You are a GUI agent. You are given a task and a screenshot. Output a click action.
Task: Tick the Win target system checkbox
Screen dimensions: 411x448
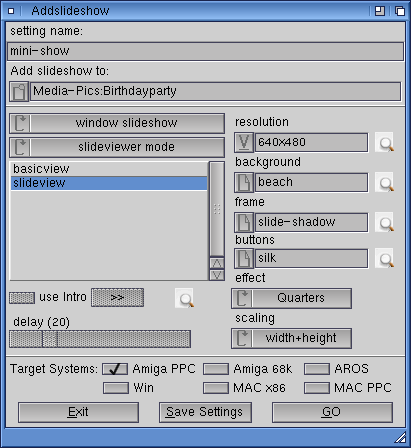pos(116,388)
